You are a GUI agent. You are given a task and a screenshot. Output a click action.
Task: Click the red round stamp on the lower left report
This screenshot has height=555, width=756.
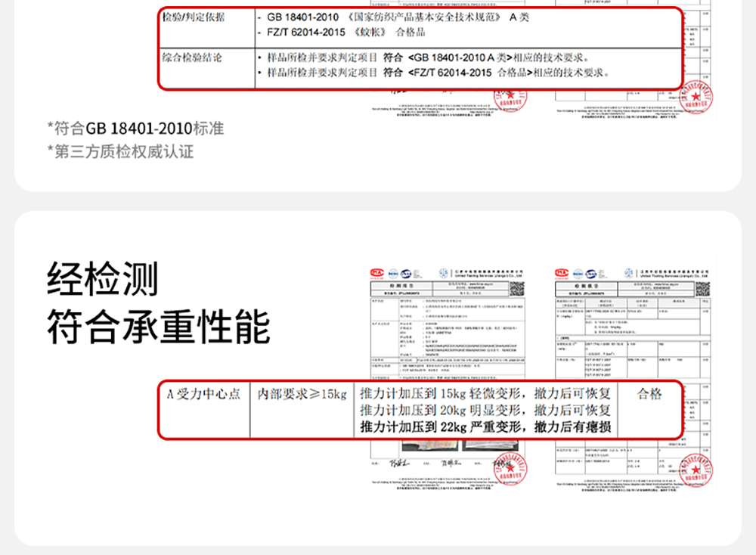pos(510,468)
